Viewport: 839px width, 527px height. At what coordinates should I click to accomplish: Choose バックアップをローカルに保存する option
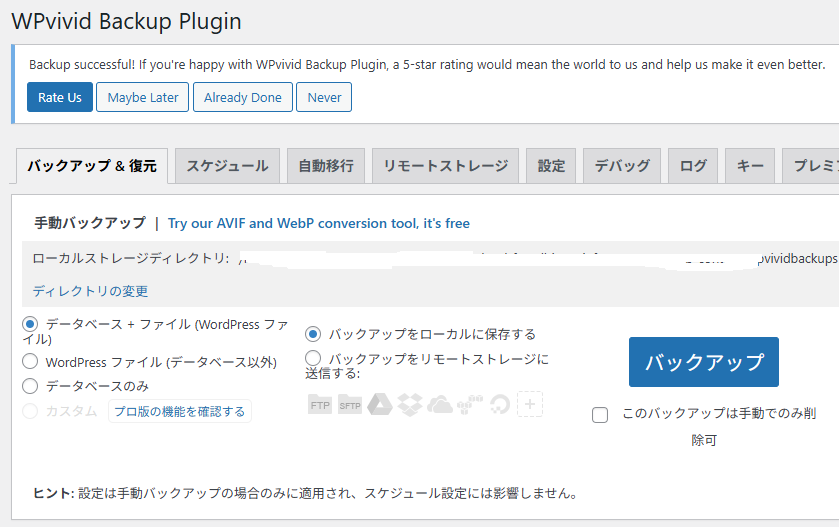[313, 334]
